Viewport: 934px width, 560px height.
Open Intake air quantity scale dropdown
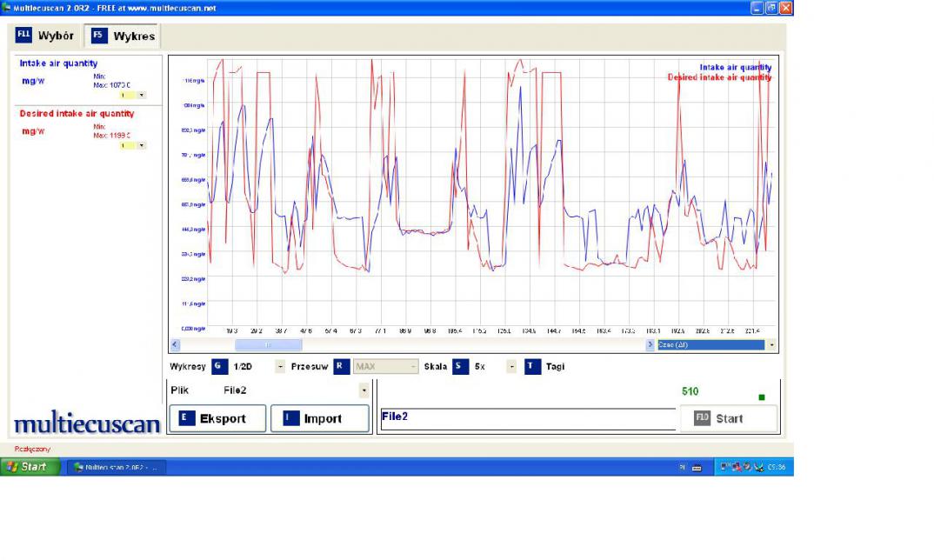(x=142, y=95)
